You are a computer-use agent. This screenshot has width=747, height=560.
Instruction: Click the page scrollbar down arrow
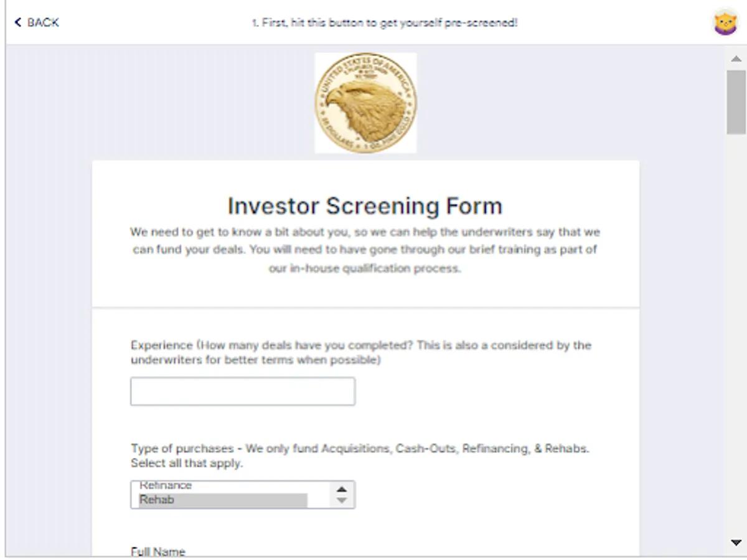tap(736, 543)
